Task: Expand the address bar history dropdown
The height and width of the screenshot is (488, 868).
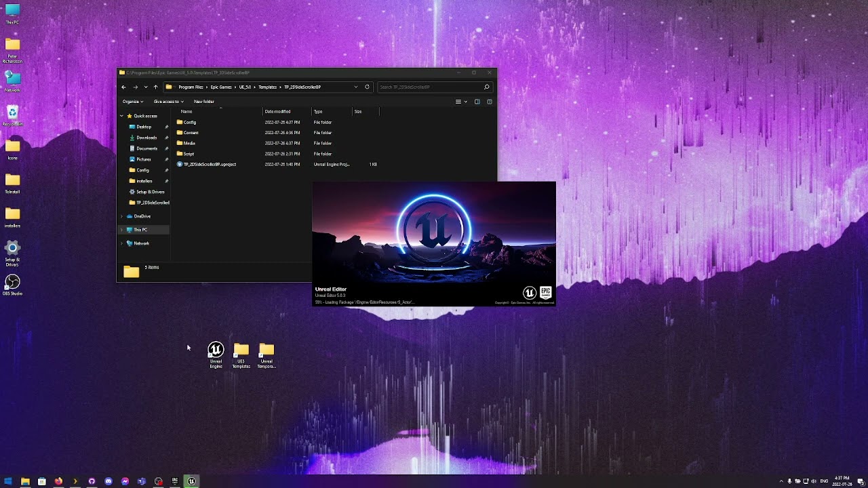Action: 355,87
